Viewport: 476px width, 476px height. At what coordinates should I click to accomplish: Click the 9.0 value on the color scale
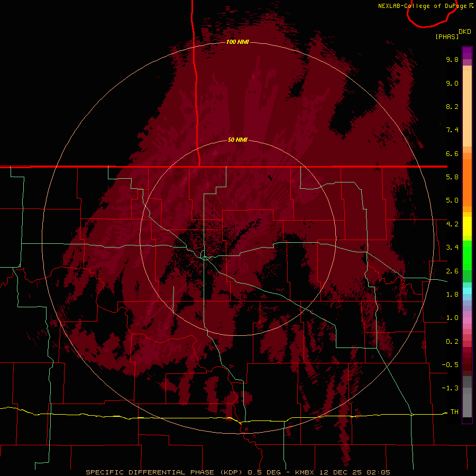tap(452, 83)
